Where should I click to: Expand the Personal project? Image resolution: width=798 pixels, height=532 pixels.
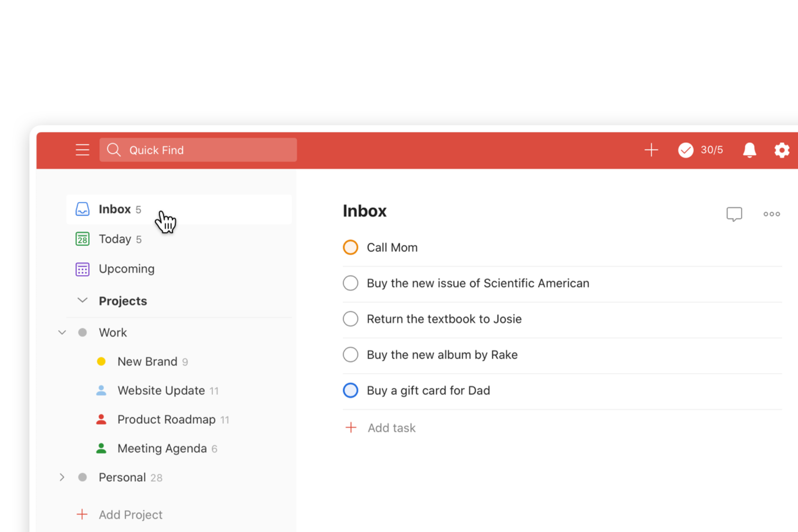pyautogui.click(x=62, y=477)
